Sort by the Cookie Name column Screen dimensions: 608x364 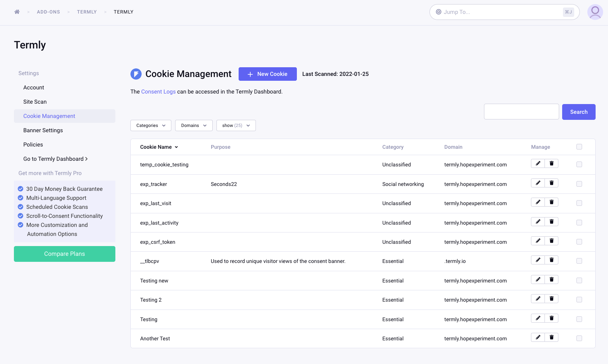[x=159, y=147]
